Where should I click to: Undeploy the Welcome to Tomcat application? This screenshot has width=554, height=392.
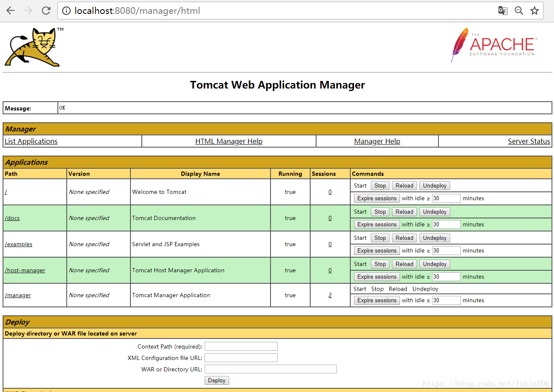point(435,185)
